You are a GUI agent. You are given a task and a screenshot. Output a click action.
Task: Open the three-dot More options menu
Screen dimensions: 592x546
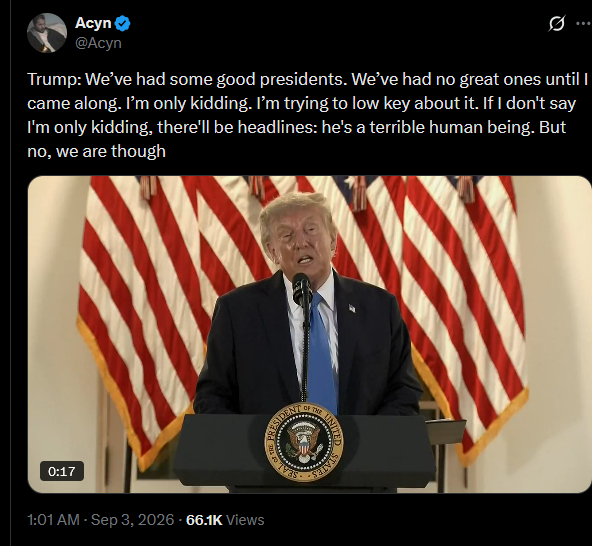pyautogui.click(x=584, y=23)
